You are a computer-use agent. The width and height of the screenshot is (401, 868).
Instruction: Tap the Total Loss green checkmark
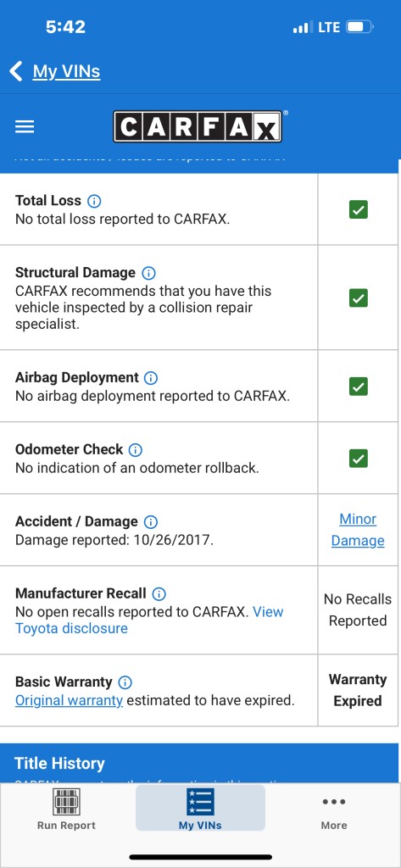click(359, 210)
